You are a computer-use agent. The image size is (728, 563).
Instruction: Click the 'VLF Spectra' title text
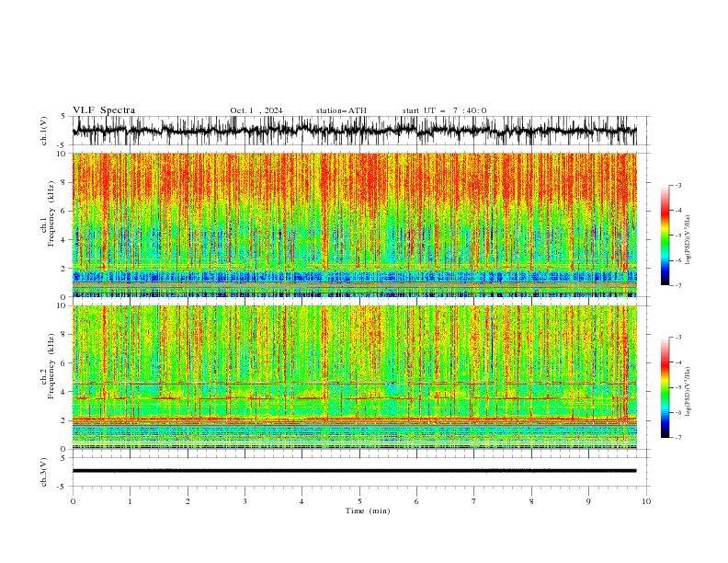pyautogui.click(x=104, y=110)
